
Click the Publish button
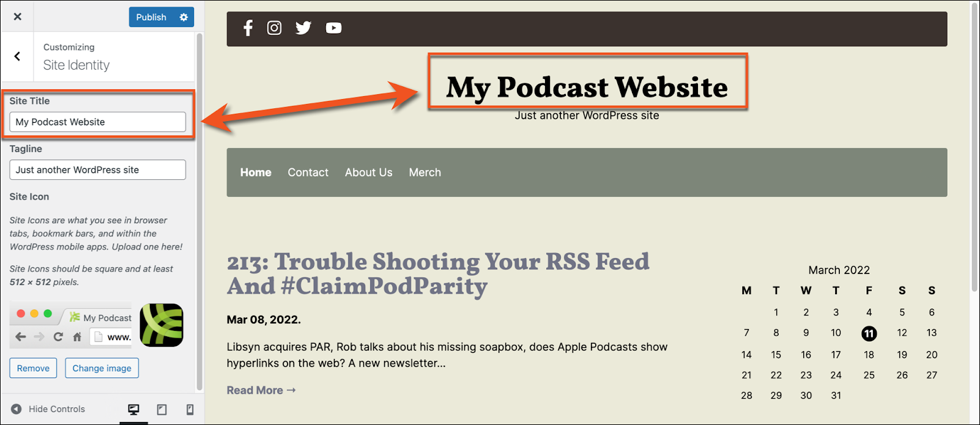(x=151, y=17)
